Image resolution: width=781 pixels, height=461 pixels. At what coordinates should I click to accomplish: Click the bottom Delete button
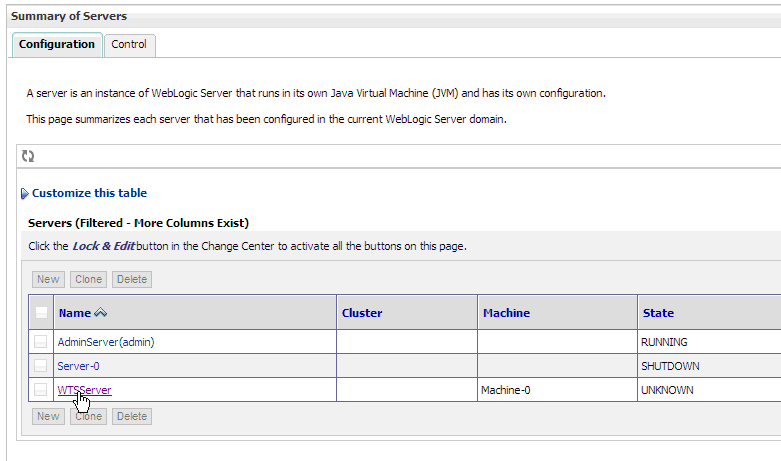[x=131, y=416]
